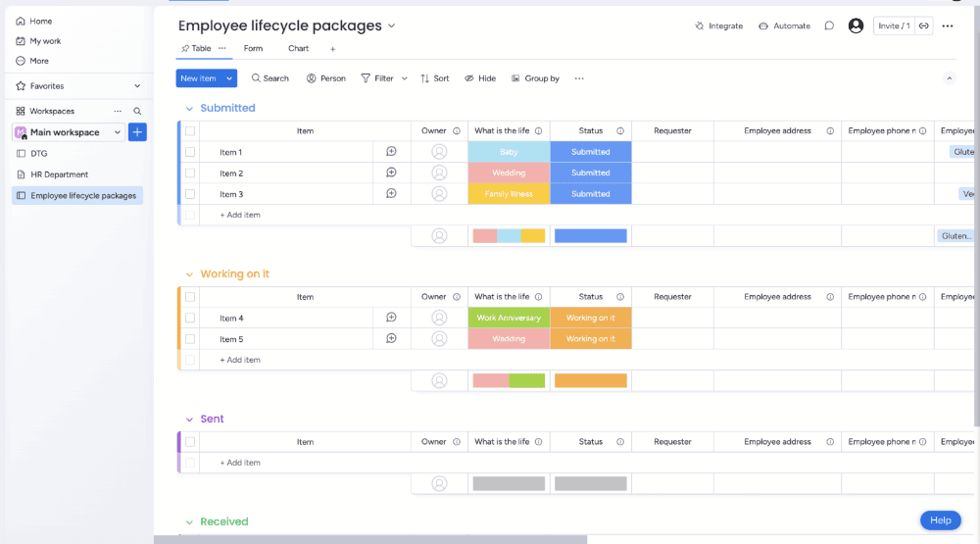The width and height of the screenshot is (980, 544).
Task: Collapse the Received group
Action: pos(189,522)
